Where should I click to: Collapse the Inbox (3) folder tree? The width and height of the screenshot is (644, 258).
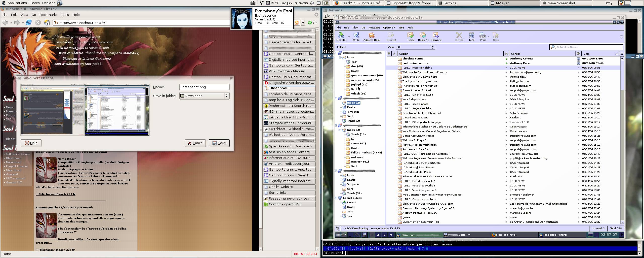[340, 130]
